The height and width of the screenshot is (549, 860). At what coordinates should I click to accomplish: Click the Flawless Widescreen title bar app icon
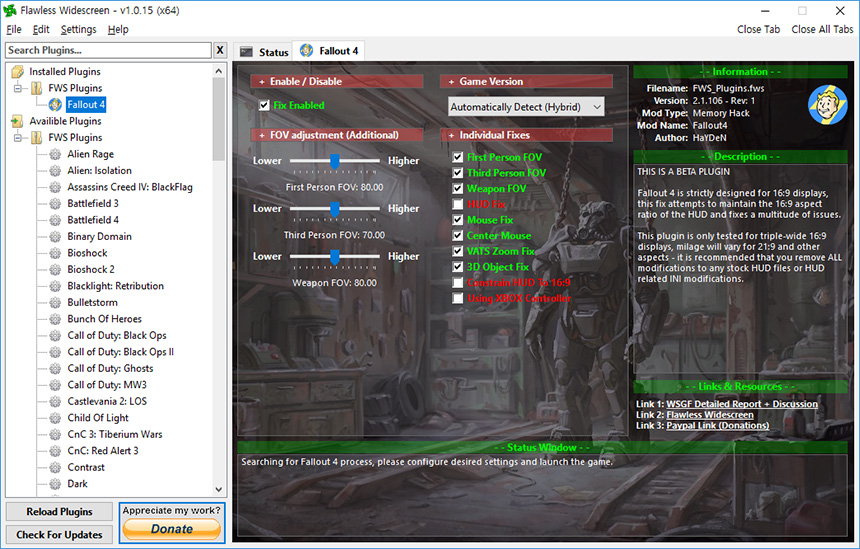(x=10, y=10)
